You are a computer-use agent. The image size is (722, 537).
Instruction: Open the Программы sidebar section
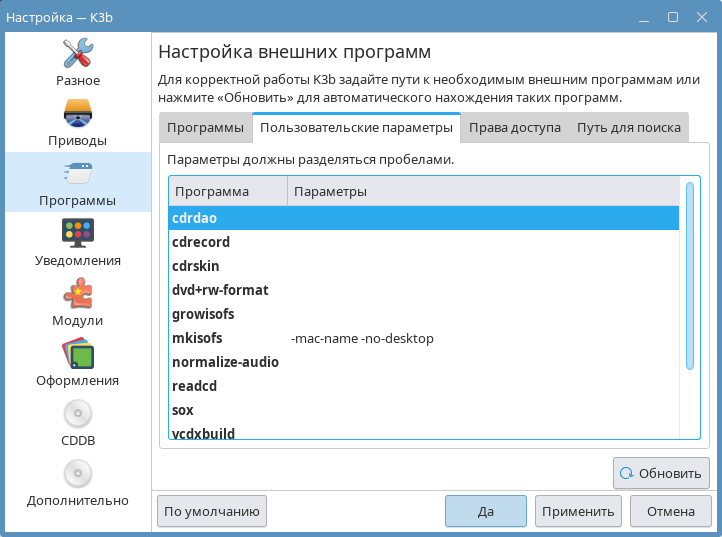[x=77, y=182]
